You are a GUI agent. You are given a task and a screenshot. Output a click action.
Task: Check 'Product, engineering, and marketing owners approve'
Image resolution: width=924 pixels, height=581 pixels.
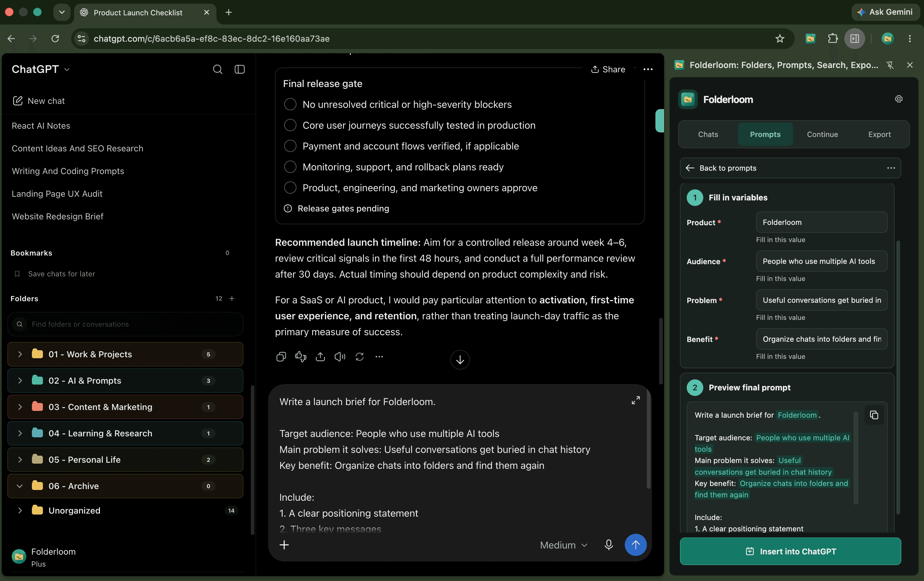pyautogui.click(x=290, y=188)
